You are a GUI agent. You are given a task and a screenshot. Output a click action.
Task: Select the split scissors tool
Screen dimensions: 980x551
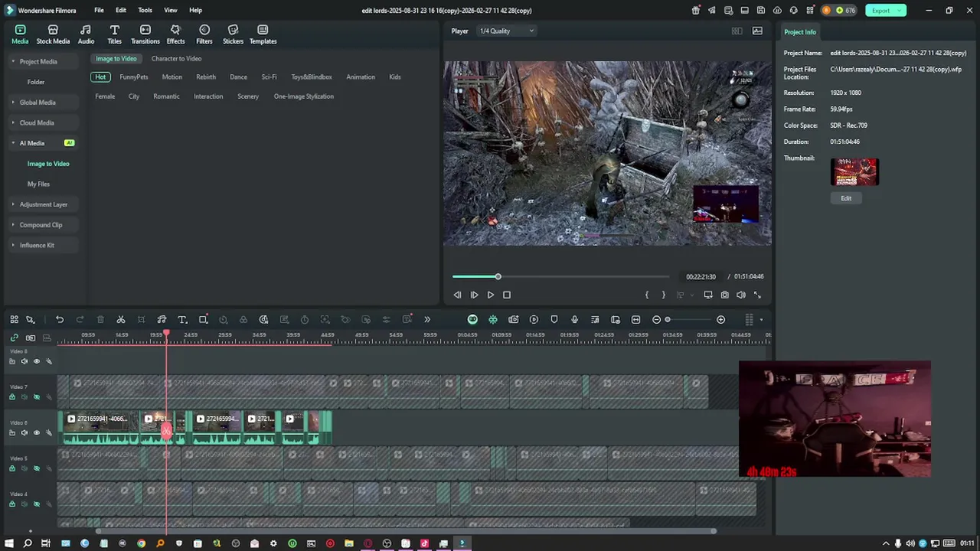(x=121, y=320)
